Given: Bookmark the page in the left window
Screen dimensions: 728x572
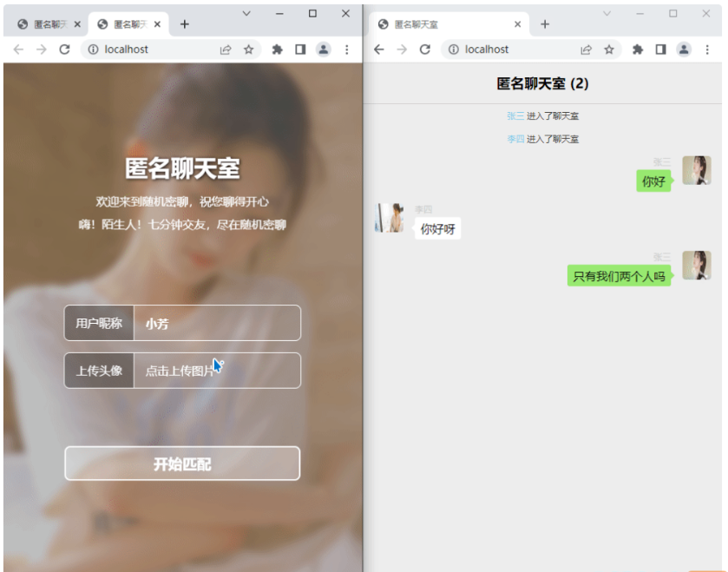Looking at the screenshot, I should pos(249,49).
